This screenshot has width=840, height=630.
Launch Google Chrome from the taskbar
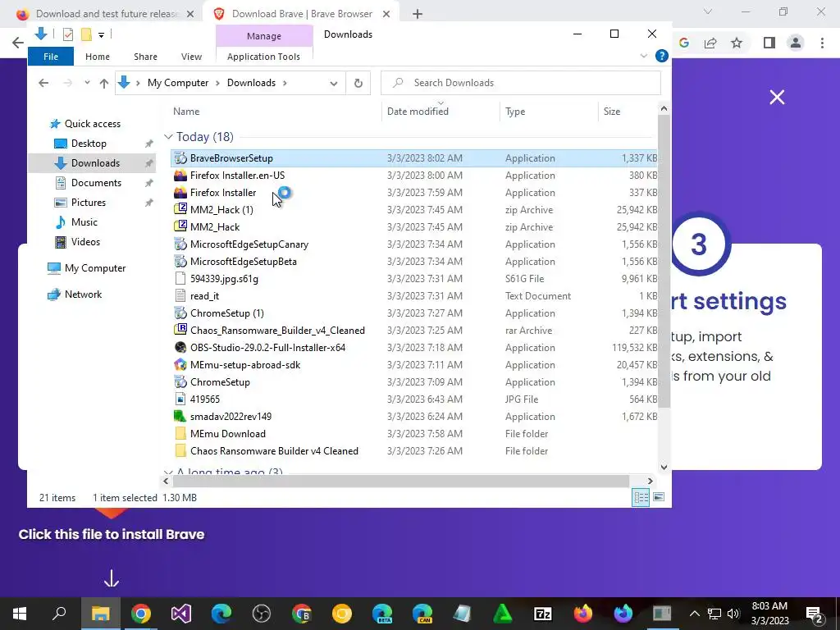point(141,614)
